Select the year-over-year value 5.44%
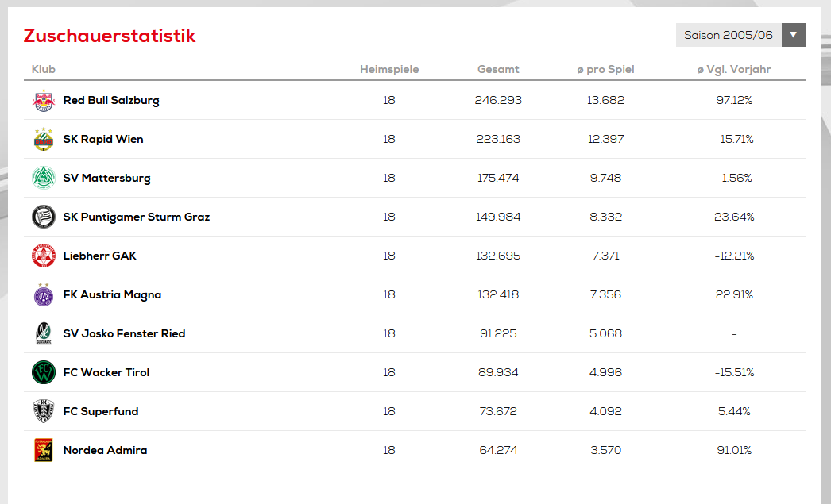 pos(734,411)
